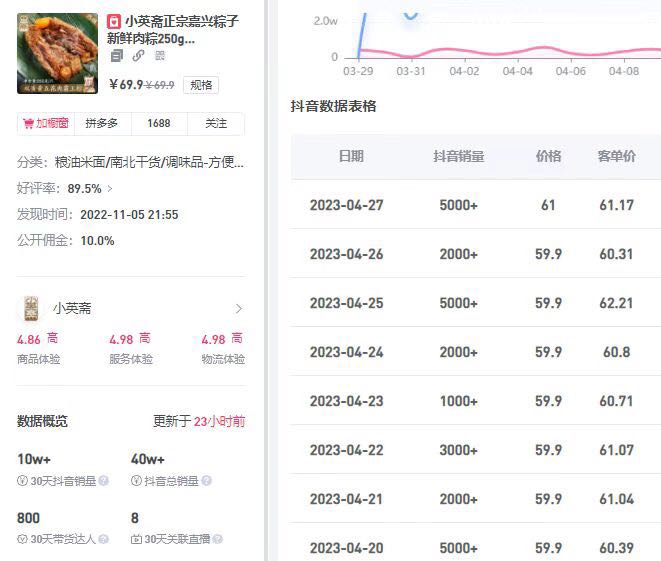Click the 客单价 value 62.21
The height and width of the screenshot is (561, 661).
616,303
